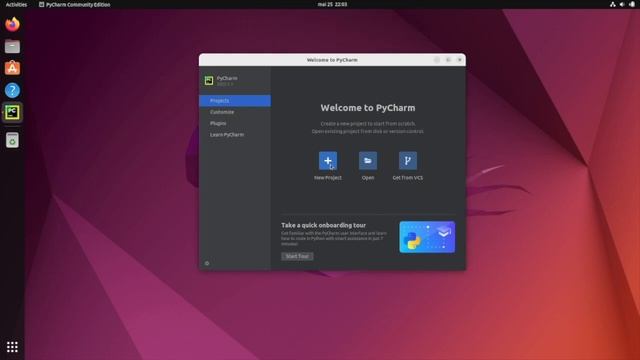Image resolution: width=640 pixels, height=360 pixels.
Task: Maximize the Welcome to PyCharm window
Action: [x=448, y=60]
